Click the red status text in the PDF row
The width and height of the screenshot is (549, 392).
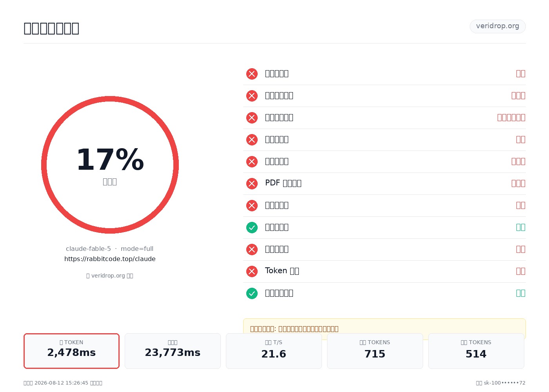tap(518, 183)
